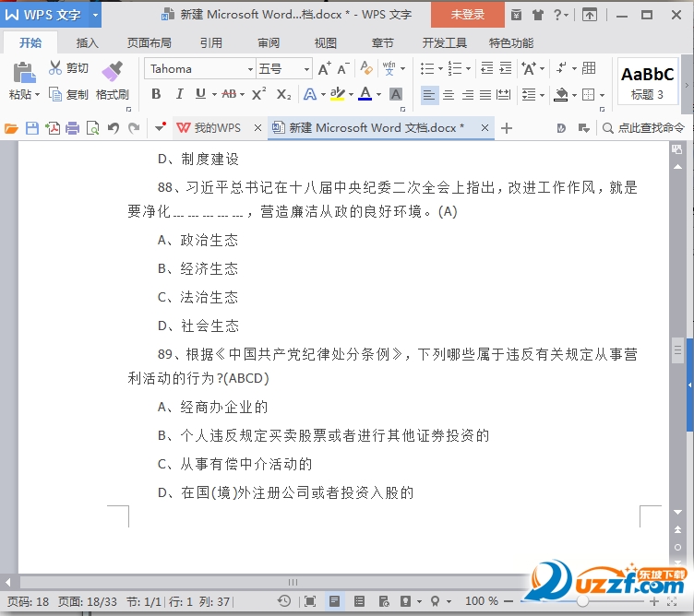Screen dimensions: 694x616
Task: Expand numbered list options arrow
Action: 468,68
